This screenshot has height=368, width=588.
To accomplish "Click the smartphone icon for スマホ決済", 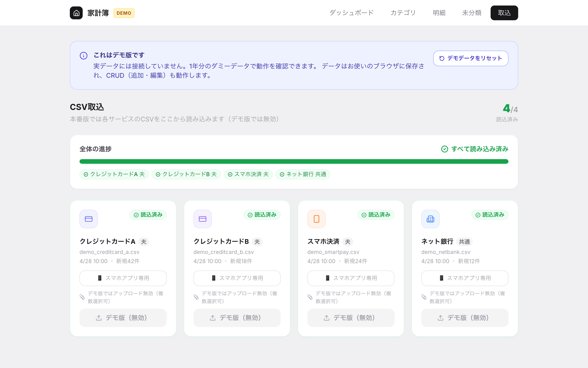I will (x=316, y=219).
